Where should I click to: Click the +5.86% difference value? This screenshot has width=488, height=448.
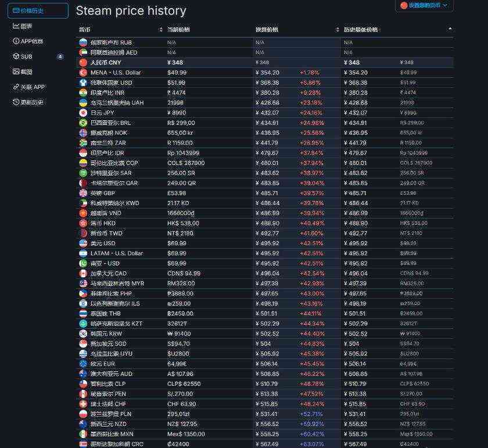click(x=310, y=83)
